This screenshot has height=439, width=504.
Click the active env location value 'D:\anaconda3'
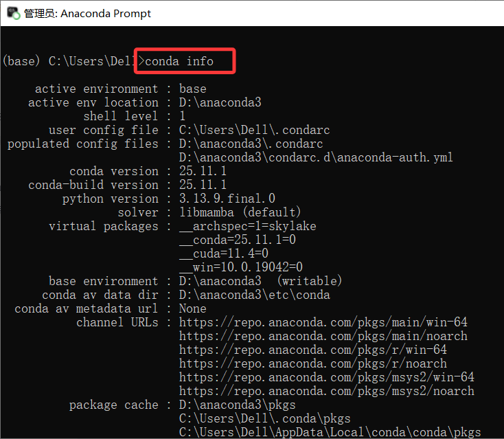(x=220, y=102)
